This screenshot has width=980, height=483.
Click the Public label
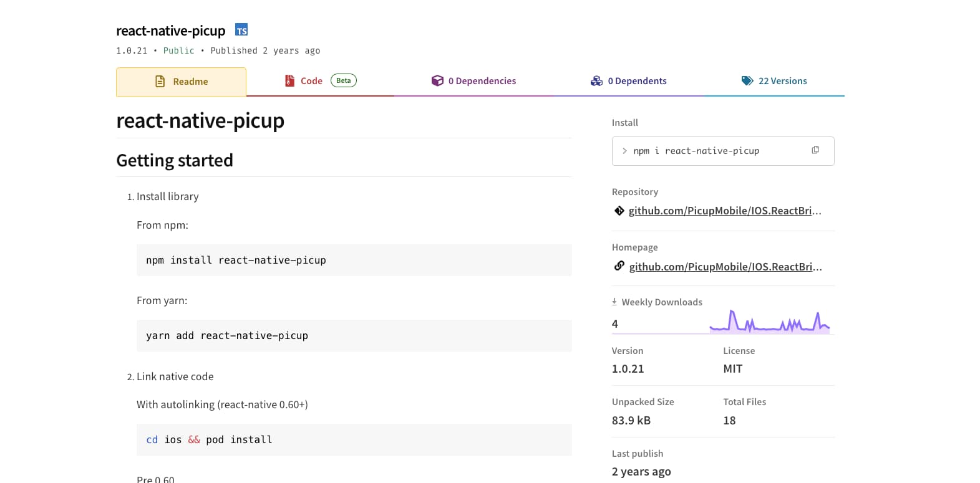tap(179, 50)
